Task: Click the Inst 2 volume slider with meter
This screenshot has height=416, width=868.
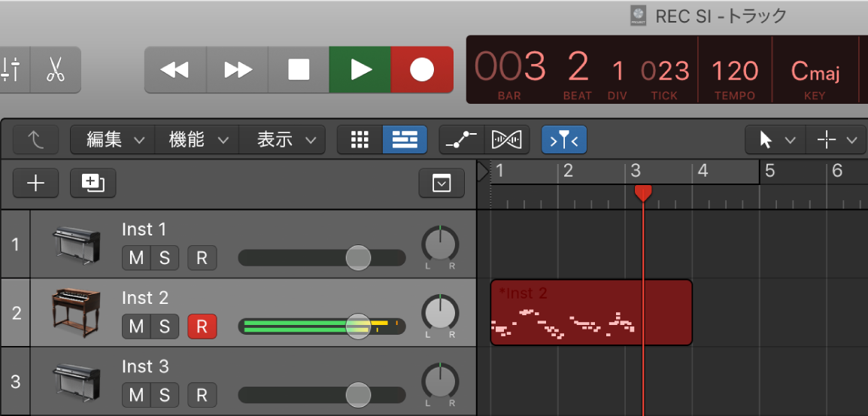Action: click(x=322, y=326)
